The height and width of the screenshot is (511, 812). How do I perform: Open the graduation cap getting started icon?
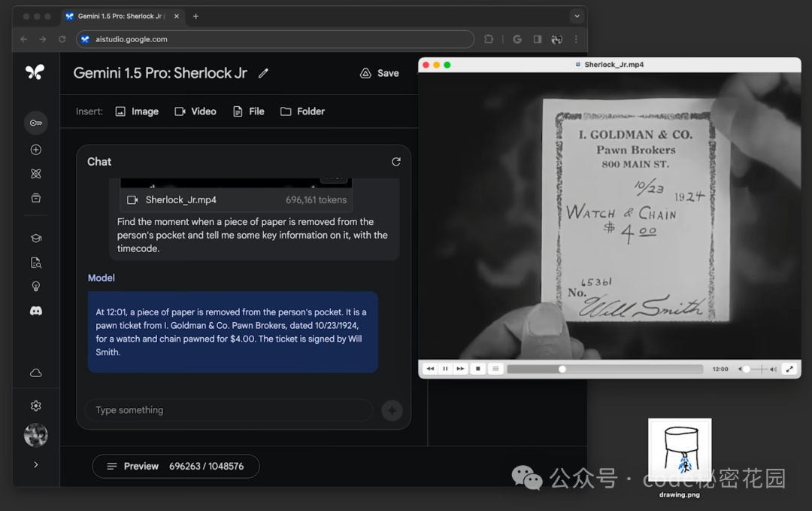36,239
